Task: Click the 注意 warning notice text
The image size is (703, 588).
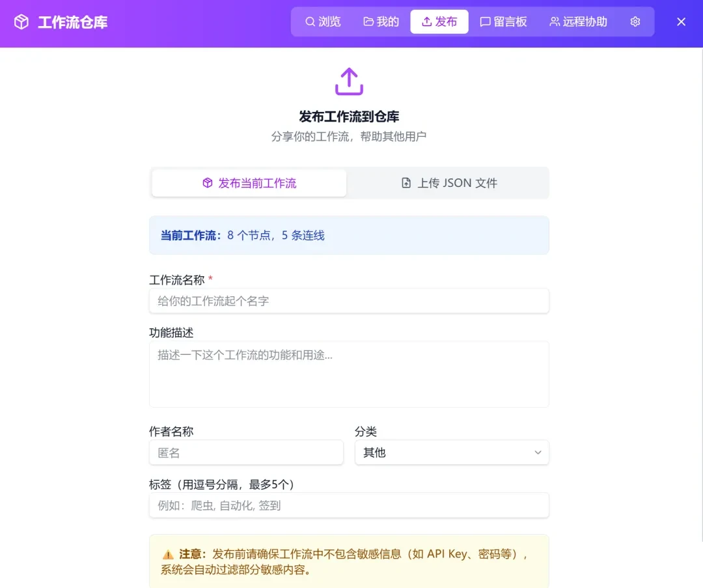Action: [344, 561]
